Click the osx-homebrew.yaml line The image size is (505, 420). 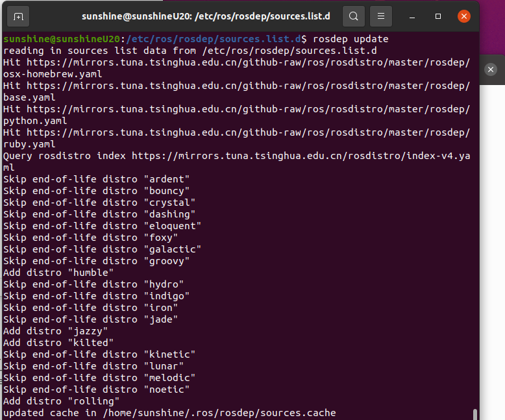point(53,74)
